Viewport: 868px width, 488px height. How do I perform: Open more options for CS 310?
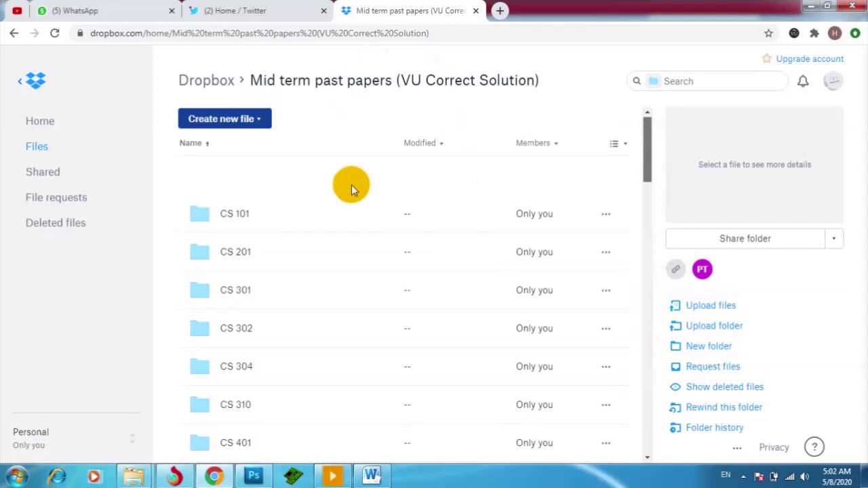(x=606, y=405)
